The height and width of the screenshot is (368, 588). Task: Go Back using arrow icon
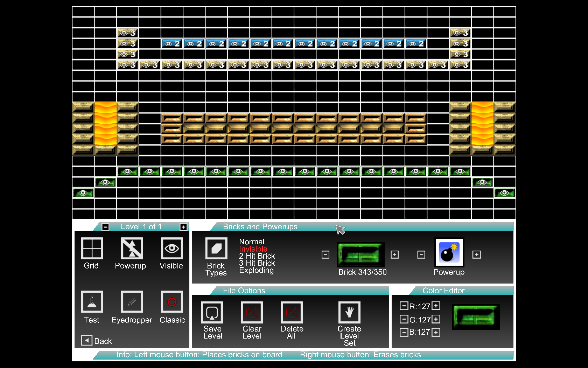(87, 340)
